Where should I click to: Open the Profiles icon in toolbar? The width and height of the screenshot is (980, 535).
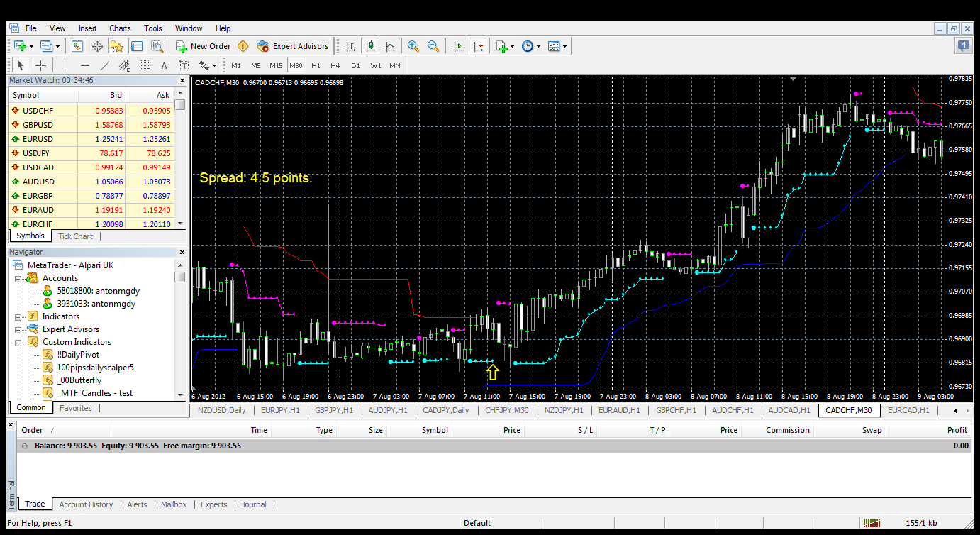[46, 46]
